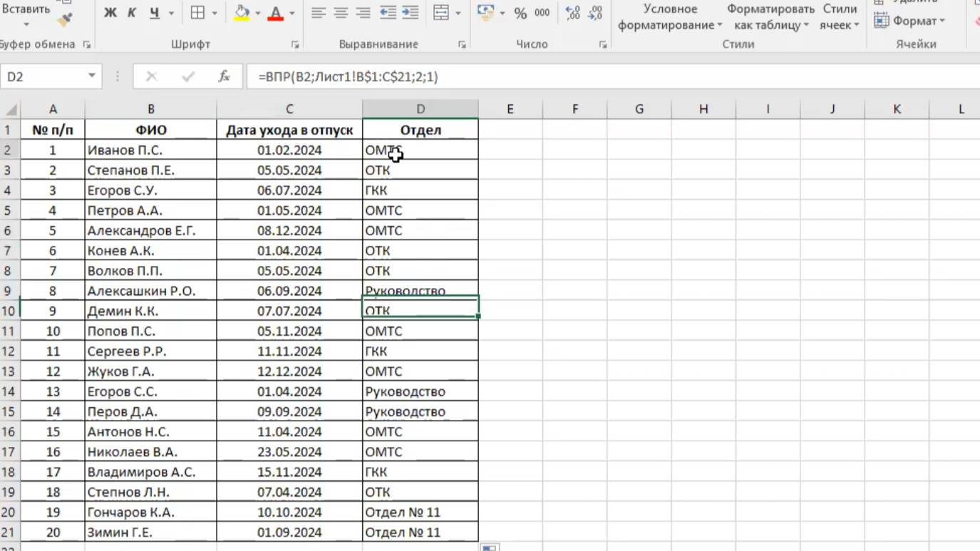Click the Вставить paste button
The height and width of the screenshot is (551, 980).
tap(26, 9)
